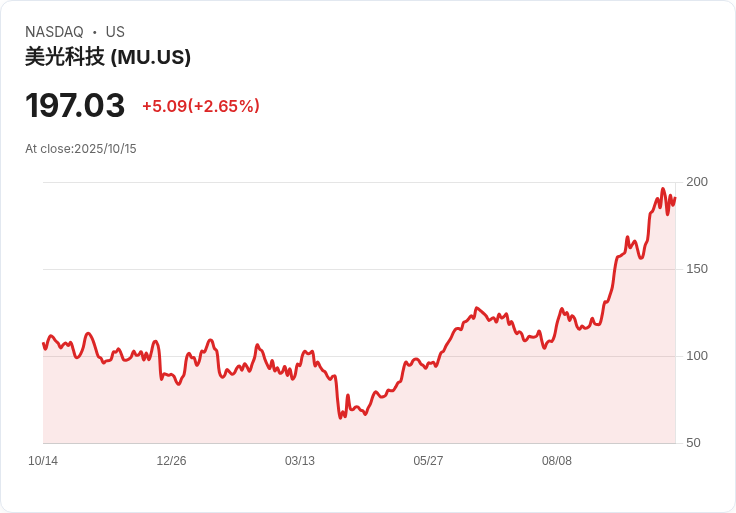Viewport: 736px width, 513px height.
Task: Select the 05/27 date on x-axis
Action: coord(428,461)
